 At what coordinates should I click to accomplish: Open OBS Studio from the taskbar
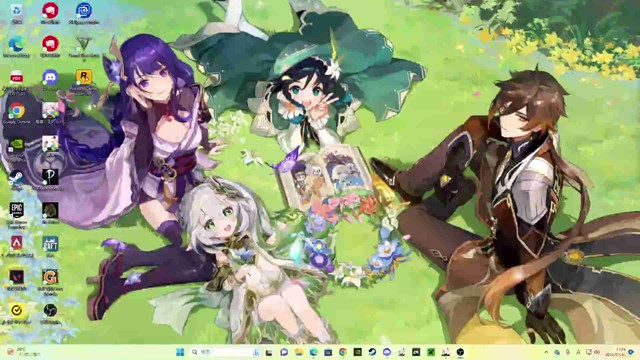[x=460, y=352]
